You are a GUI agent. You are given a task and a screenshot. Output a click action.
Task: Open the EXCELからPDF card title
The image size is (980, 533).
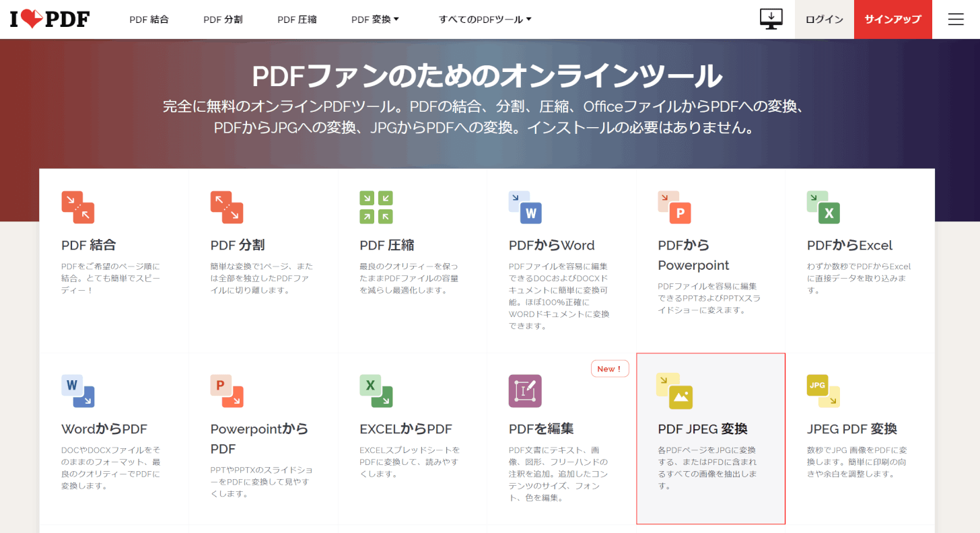(x=406, y=429)
